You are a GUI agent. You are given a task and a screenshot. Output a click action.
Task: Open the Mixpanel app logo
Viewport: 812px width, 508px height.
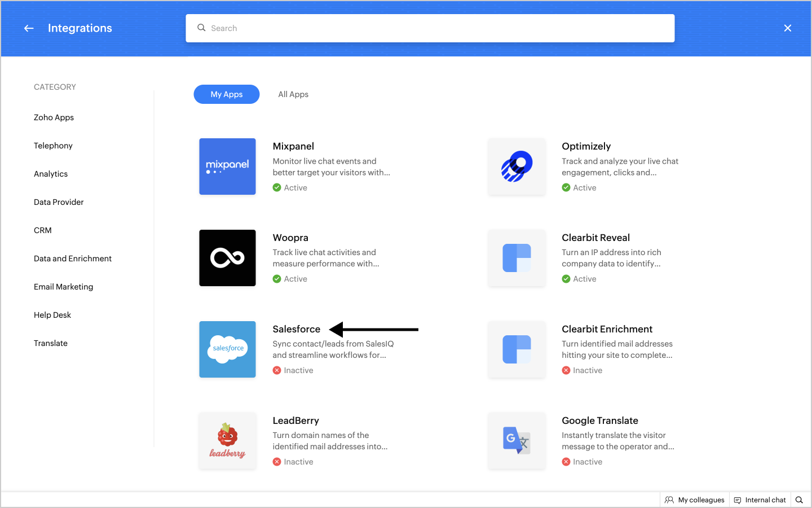tap(227, 167)
